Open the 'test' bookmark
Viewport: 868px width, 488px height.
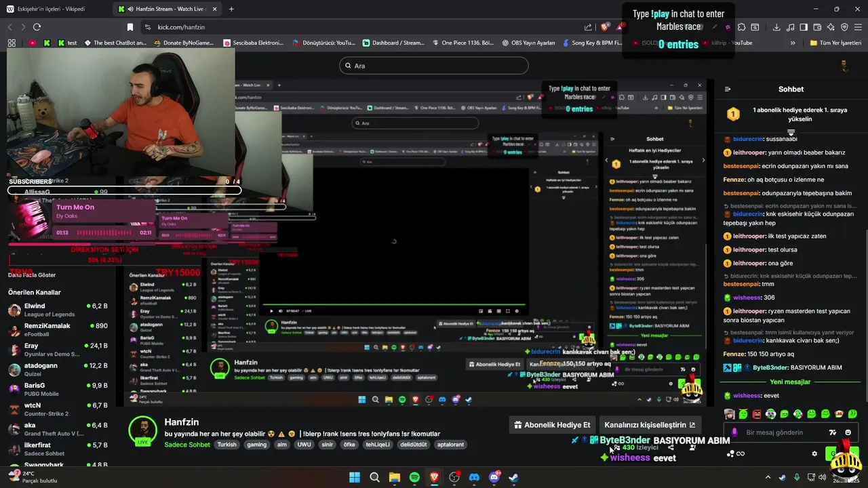pyautogui.click(x=67, y=43)
